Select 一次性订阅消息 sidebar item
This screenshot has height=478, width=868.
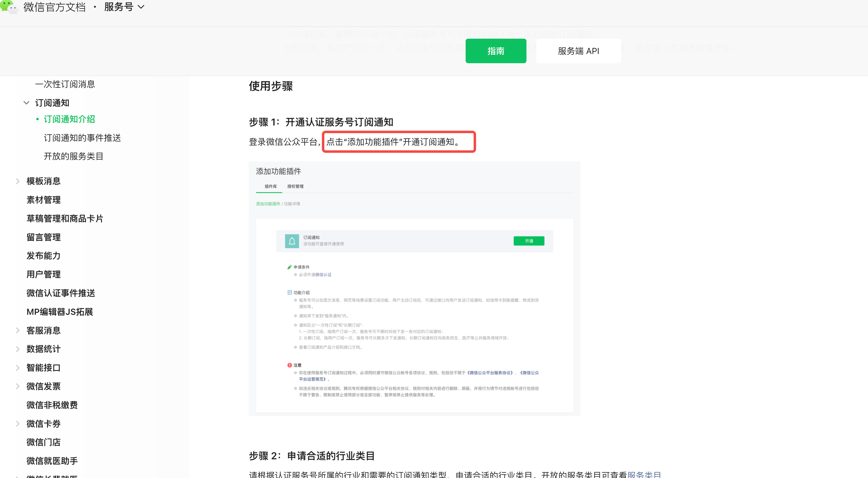(x=65, y=84)
